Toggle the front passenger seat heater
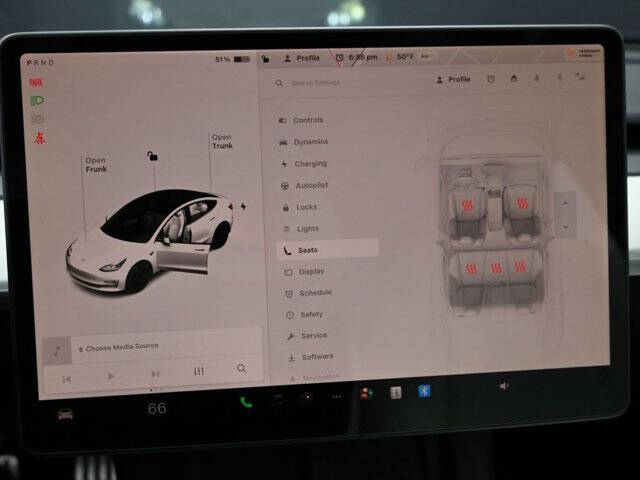The image size is (640, 480). point(522,203)
